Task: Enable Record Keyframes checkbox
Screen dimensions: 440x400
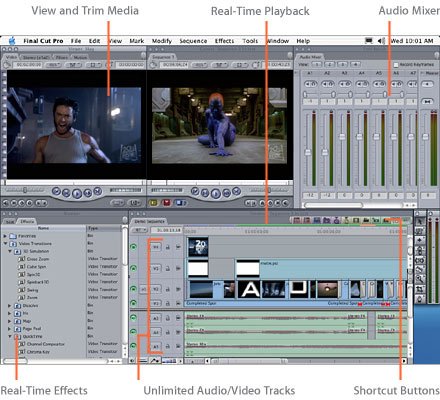Action: tap(396, 65)
